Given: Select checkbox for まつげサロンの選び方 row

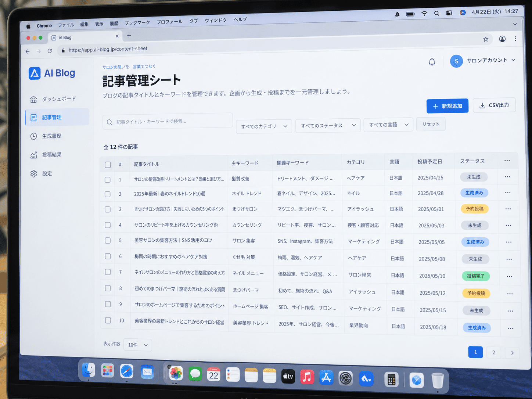Looking at the screenshot, I should coord(108,209).
